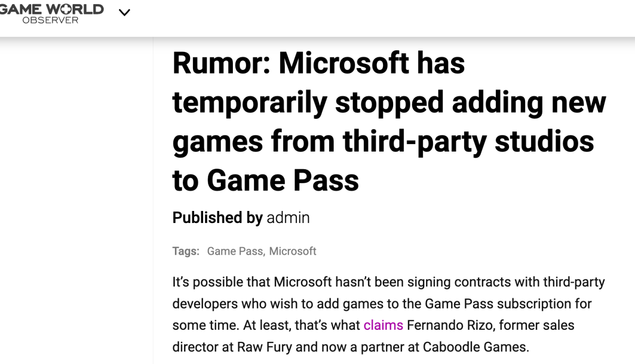Image resolution: width=635 pixels, height=364 pixels.
Task: Click the Tags label
Action: pos(186,251)
